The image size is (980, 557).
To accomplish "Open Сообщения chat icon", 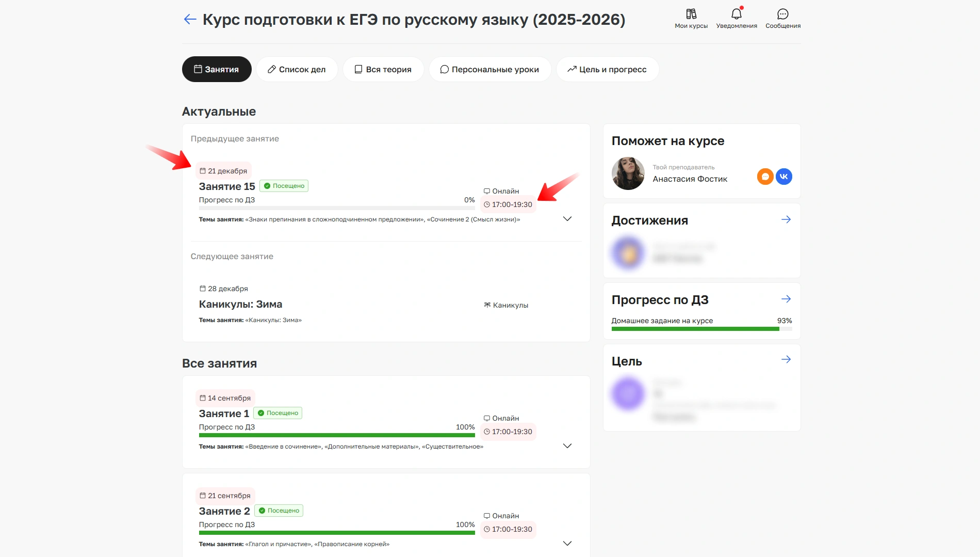I will (782, 14).
